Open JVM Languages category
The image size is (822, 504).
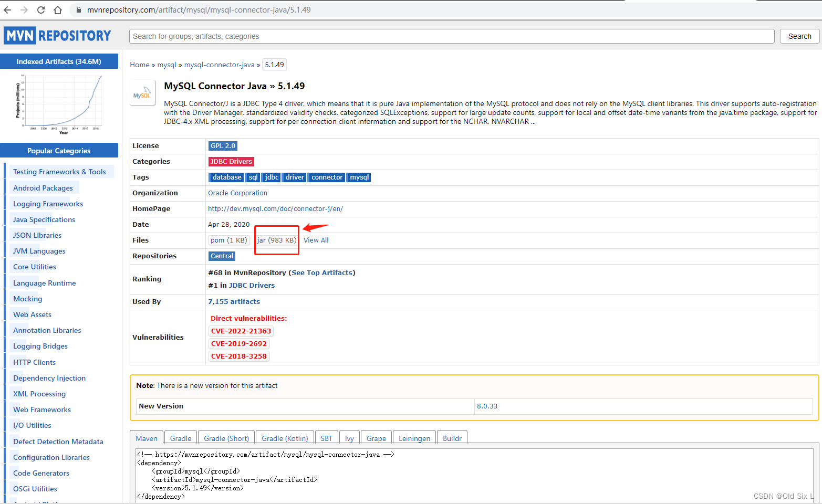[x=39, y=251]
